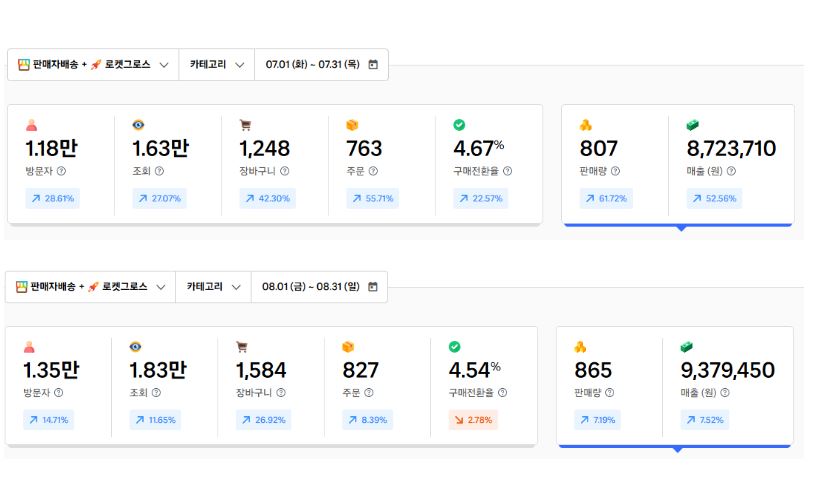Click the green checkmark icon above 4.67%
Screen dimensions: 831x477
[459, 125]
